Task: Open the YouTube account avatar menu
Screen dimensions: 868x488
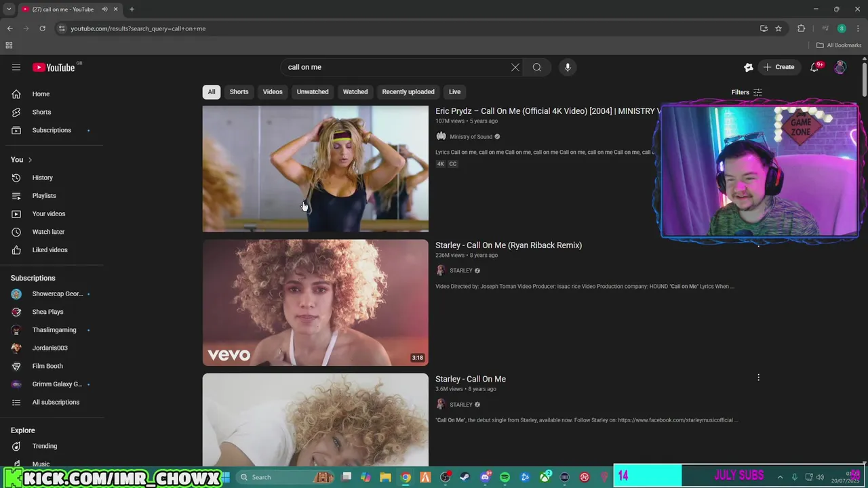Action: [x=840, y=67]
